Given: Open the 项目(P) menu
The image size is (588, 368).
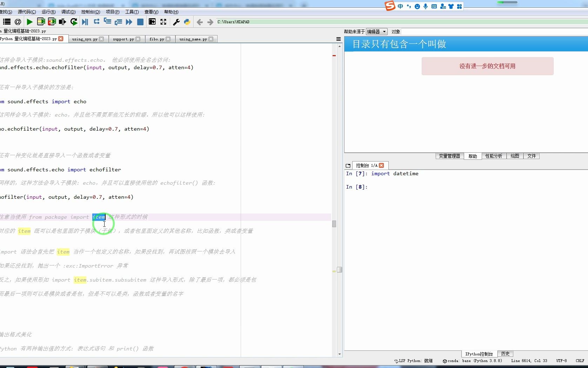Looking at the screenshot, I should click(113, 12).
